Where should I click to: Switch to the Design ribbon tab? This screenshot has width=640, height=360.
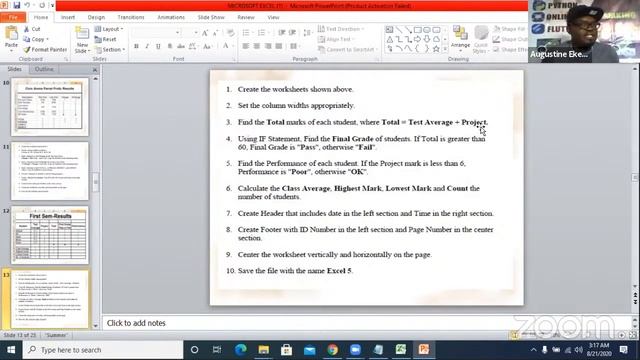(x=96, y=18)
